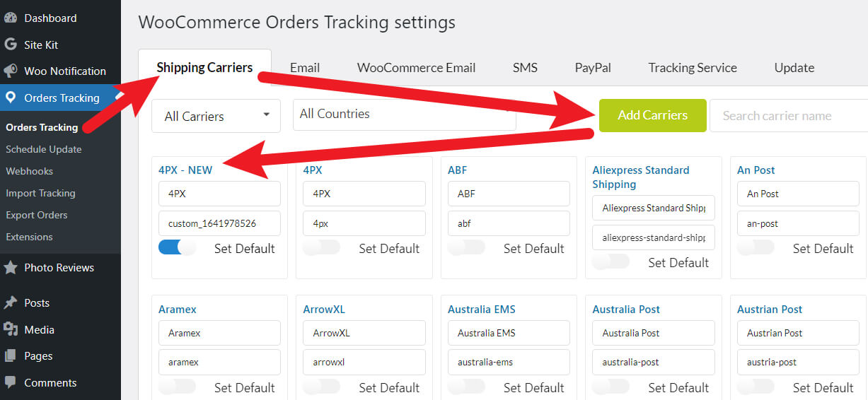Screen dimensions: 868x400
Task: Click the an-post slug field
Action: (x=798, y=223)
